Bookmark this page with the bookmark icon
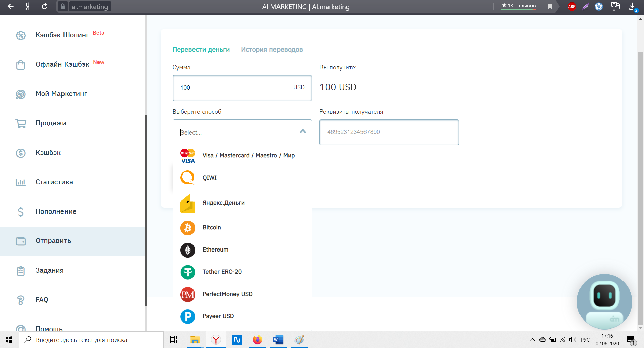 pos(550,6)
